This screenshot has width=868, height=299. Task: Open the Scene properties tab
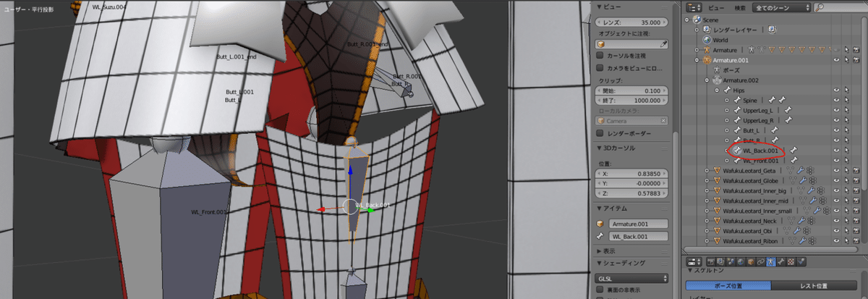point(729,261)
